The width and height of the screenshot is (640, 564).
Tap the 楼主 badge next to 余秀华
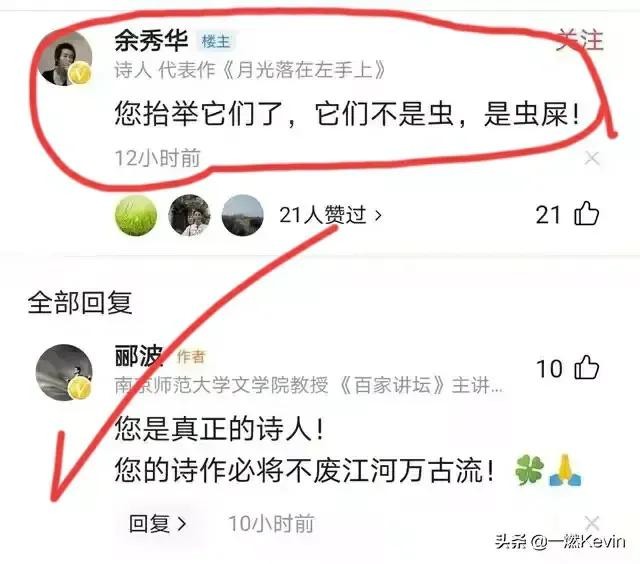pos(216,41)
